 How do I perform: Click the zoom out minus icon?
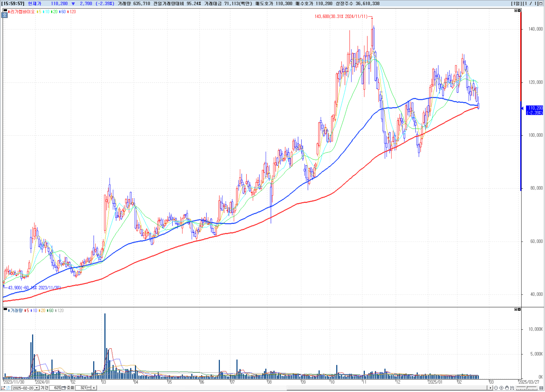[496, 388]
